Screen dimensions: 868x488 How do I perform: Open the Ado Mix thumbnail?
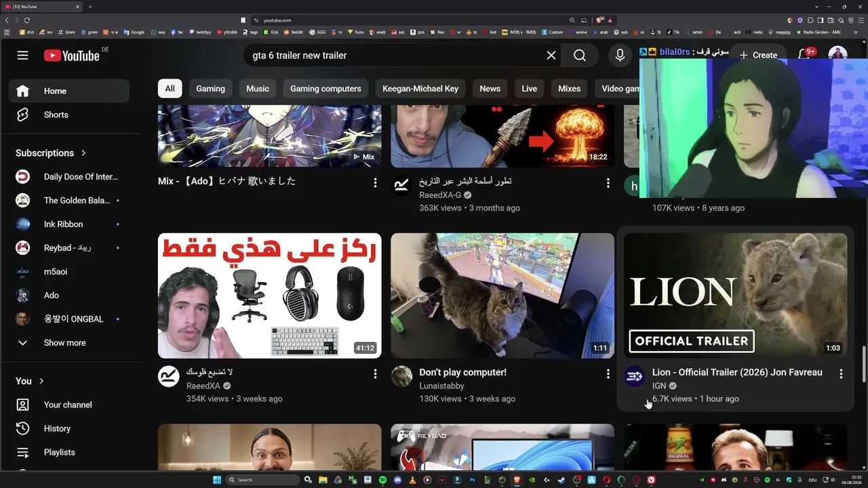pos(270,136)
